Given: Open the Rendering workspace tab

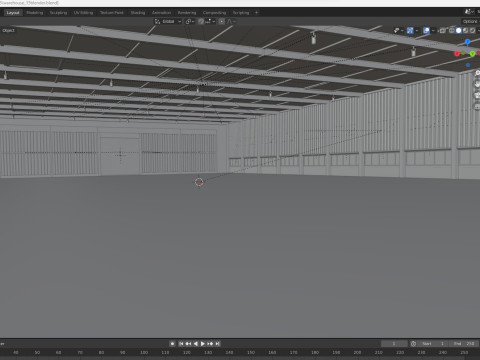Looking at the screenshot, I should (187, 13).
